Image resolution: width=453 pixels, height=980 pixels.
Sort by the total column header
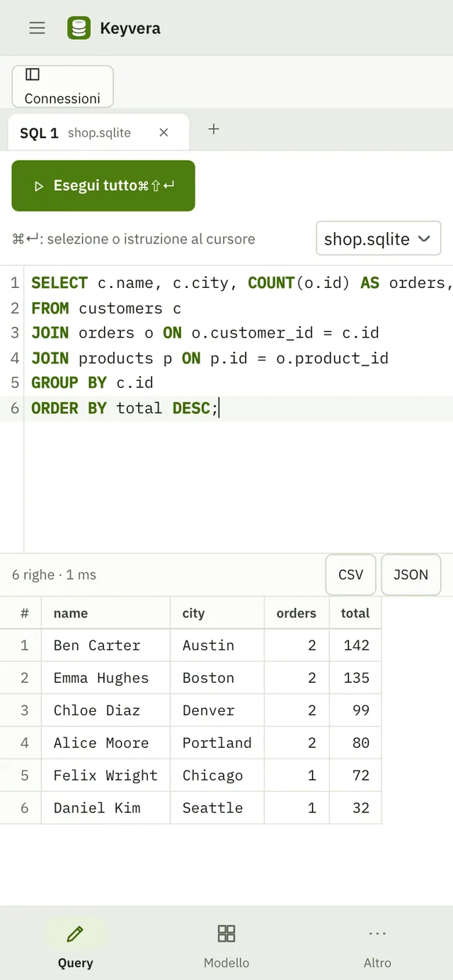click(x=355, y=613)
